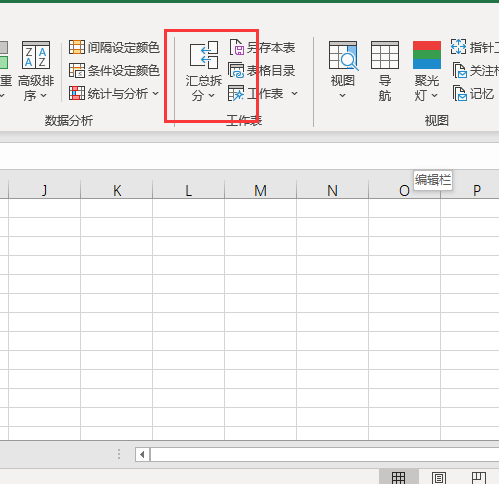Select column N header
This screenshot has width=499, height=484.
coord(333,190)
